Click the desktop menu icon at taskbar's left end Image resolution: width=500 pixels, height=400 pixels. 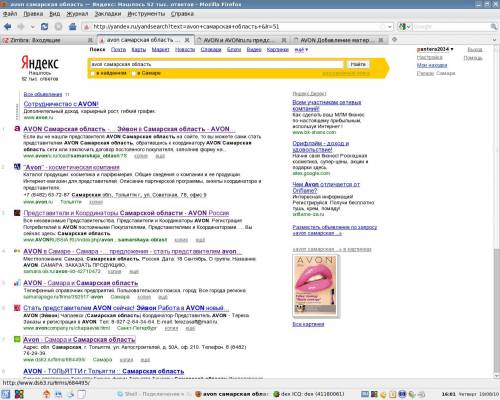tap(6, 394)
